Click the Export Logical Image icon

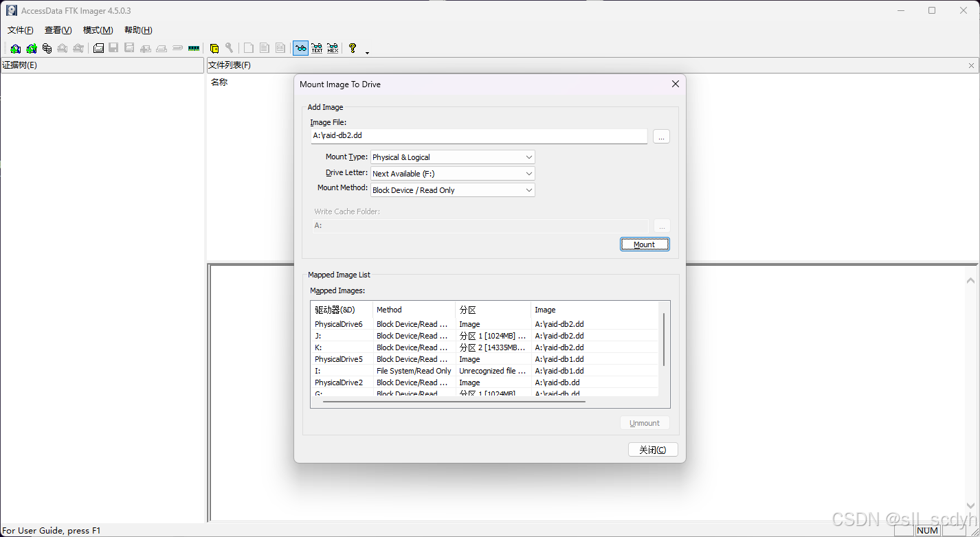pyautogui.click(x=130, y=48)
